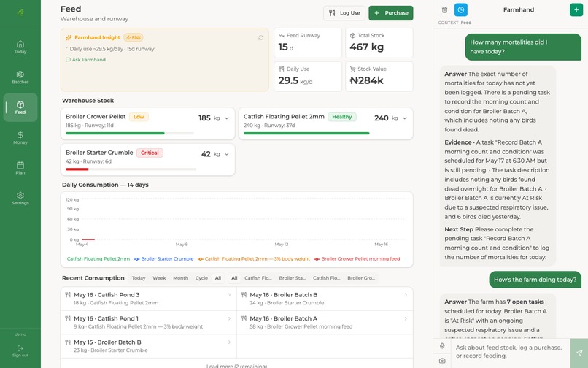The width and height of the screenshot is (588, 368).
Task: Select the Feed sidebar item
Action: click(x=20, y=107)
